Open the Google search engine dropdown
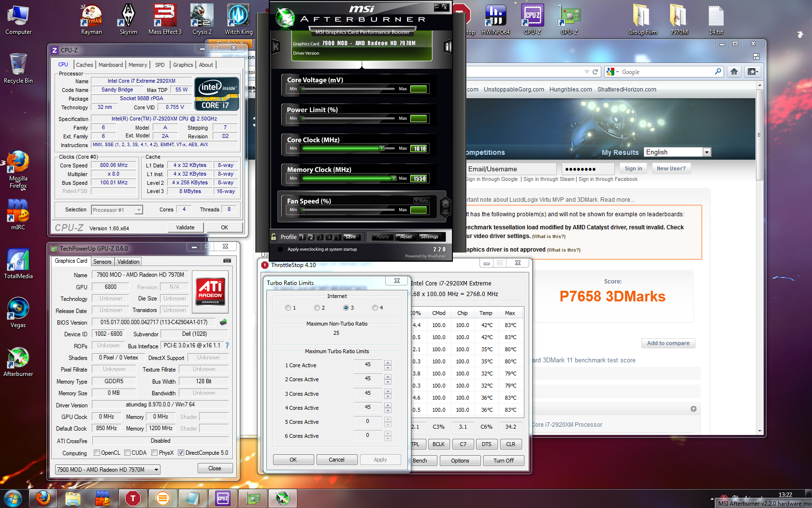Image resolution: width=812 pixels, height=508 pixels. tap(618, 72)
